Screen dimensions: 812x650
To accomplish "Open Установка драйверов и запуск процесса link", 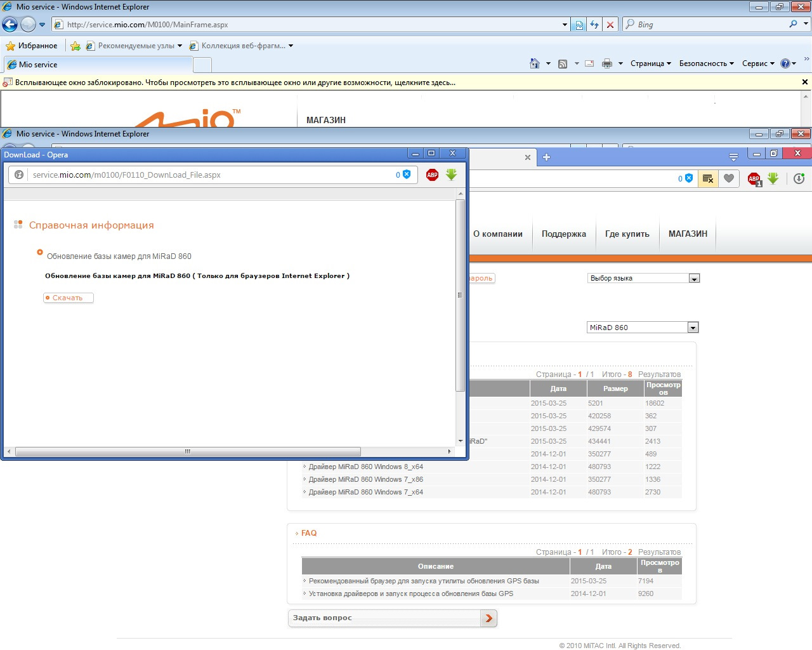I will (x=411, y=594).
